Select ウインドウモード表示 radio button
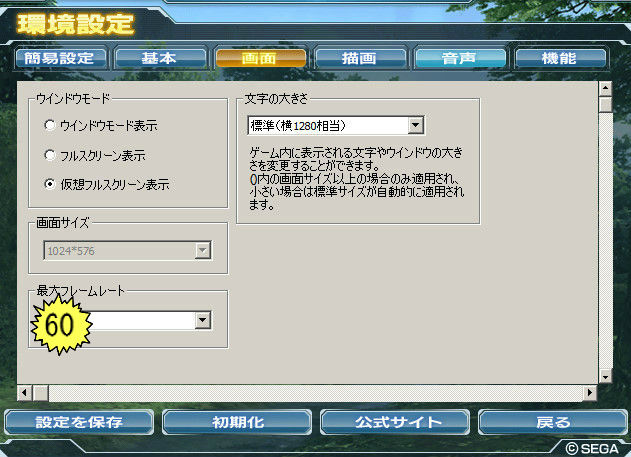This screenshot has height=457, width=631. point(50,125)
